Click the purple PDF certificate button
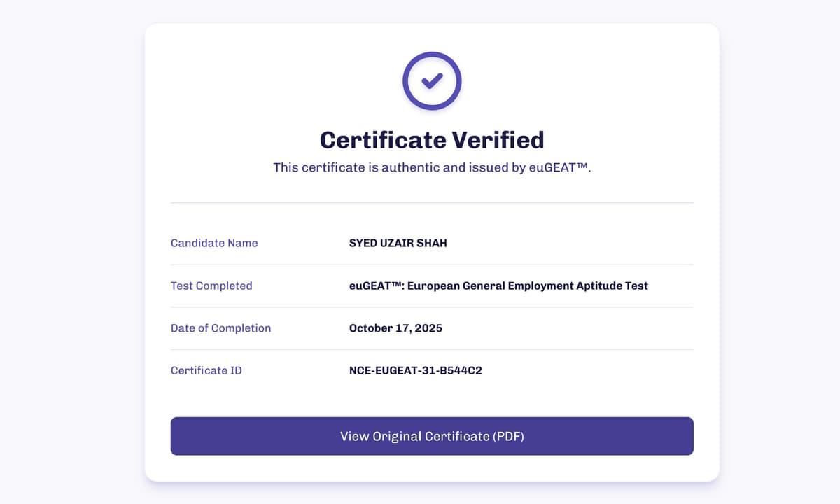Image resolution: width=840 pixels, height=504 pixels. (x=432, y=435)
